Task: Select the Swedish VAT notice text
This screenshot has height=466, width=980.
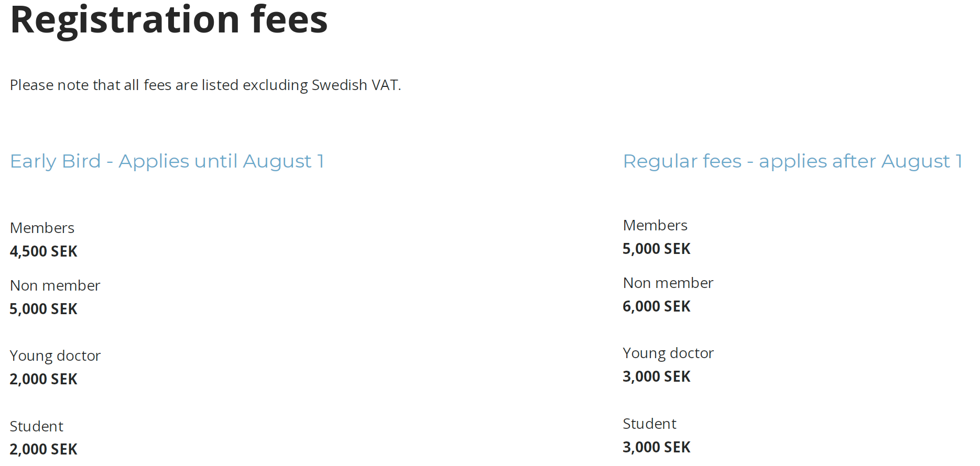Action: click(205, 85)
